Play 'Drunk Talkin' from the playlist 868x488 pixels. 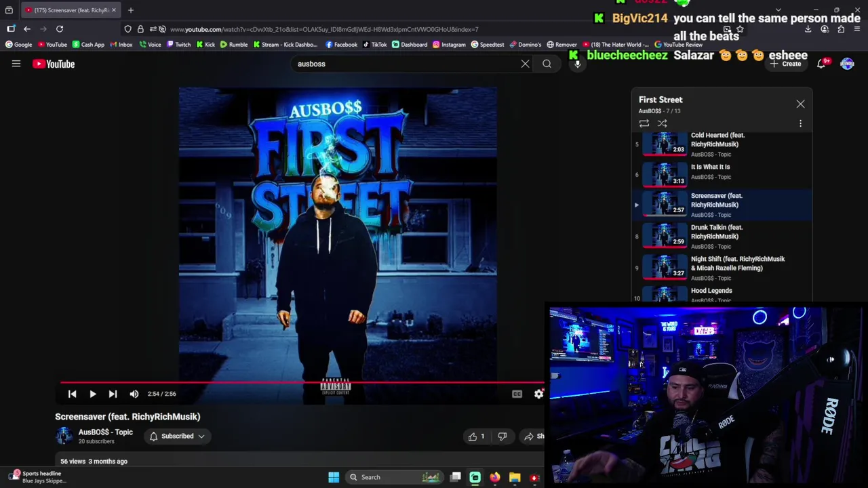click(x=722, y=237)
